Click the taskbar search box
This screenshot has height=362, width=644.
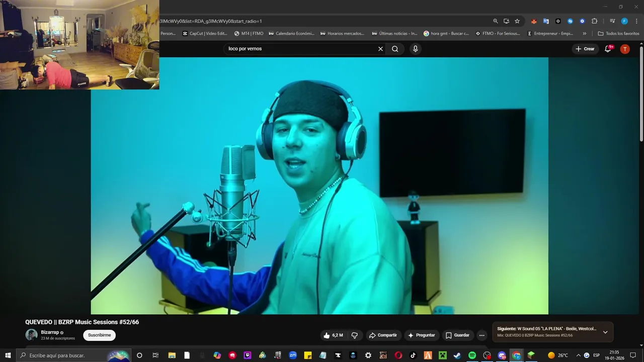tap(73, 355)
